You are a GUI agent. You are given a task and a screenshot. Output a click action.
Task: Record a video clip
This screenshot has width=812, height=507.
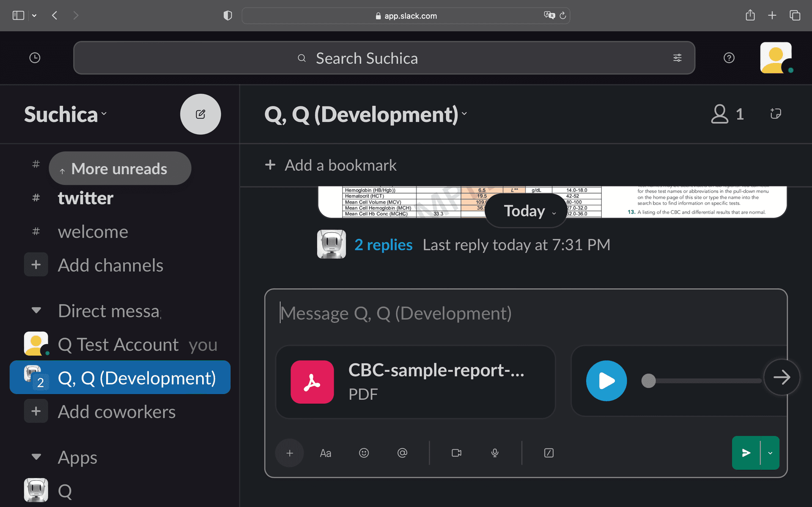point(456,452)
